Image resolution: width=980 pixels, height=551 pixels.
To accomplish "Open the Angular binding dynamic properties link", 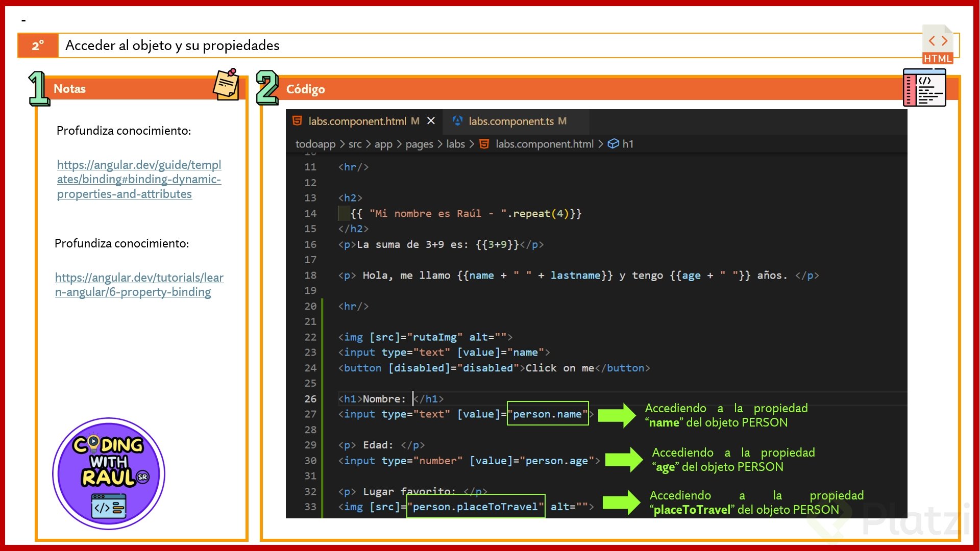I will pyautogui.click(x=139, y=179).
